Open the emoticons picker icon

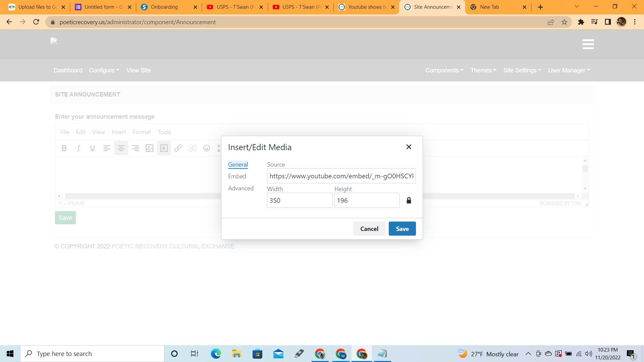[207, 148]
